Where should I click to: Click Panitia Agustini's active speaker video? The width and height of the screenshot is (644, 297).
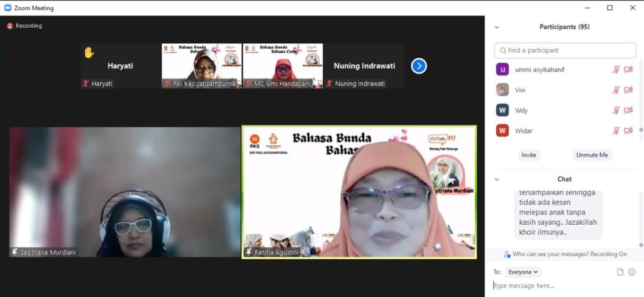click(x=359, y=192)
